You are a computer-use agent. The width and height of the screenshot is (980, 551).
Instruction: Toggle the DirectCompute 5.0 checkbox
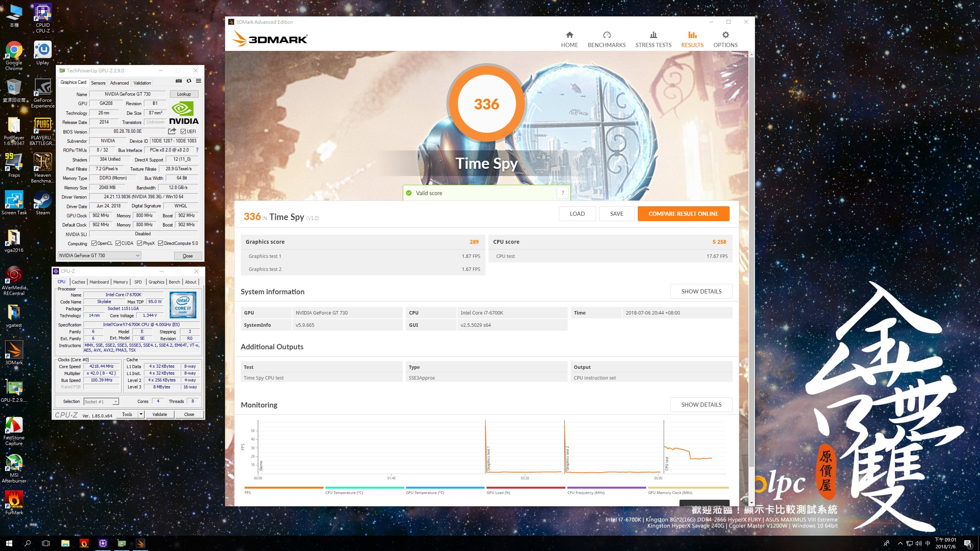click(x=160, y=243)
